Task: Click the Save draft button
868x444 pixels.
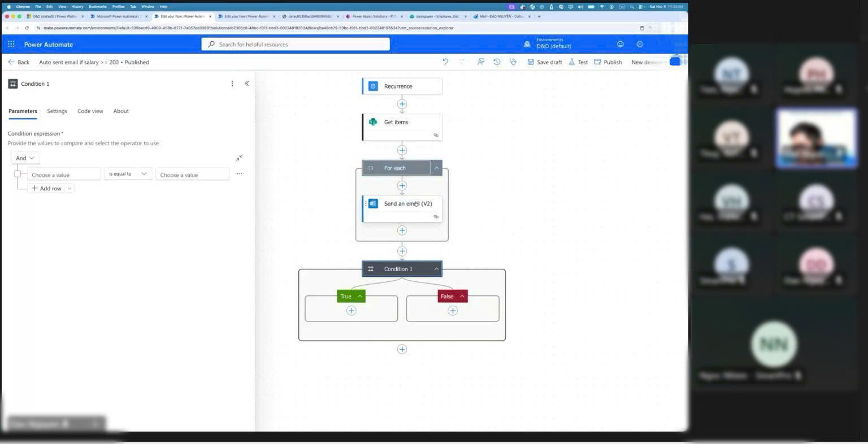Action: (x=545, y=62)
